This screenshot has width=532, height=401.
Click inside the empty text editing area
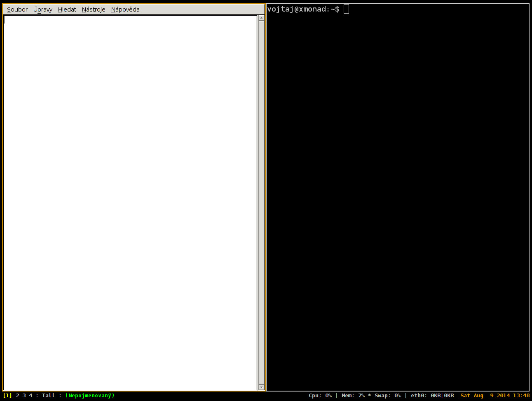pyautogui.click(x=130, y=203)
